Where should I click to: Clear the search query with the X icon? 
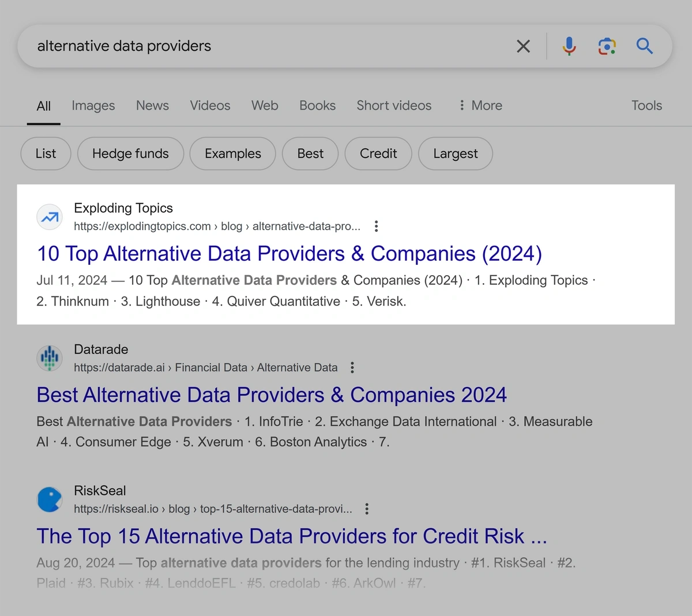click(x=523, y=46)
